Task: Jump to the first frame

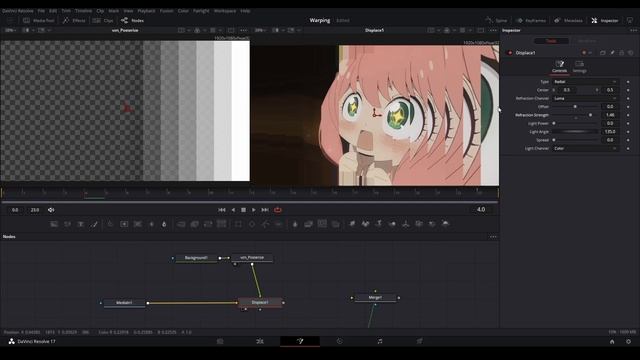Action: (x=222, y=210)
